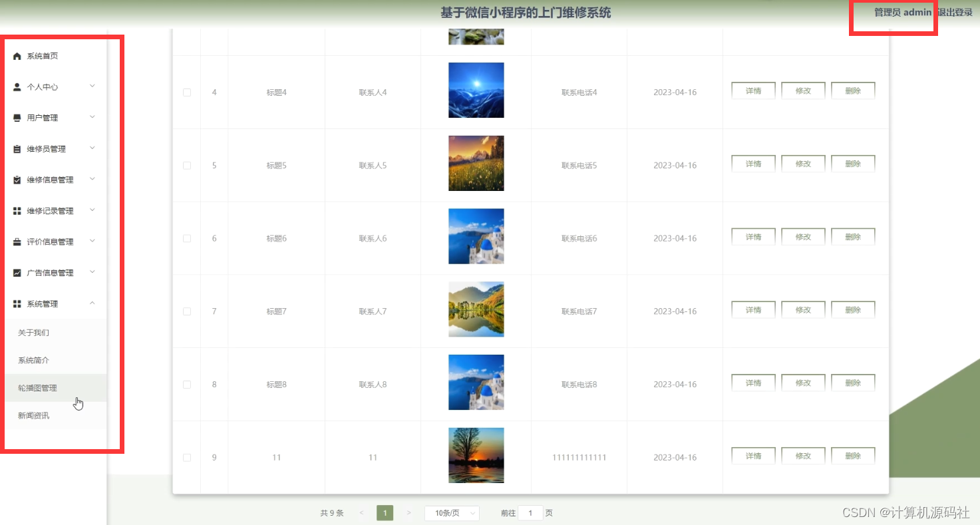This screenshot has height=525, width=980.
Task: Click page number 1 button
Action: tap(385, 513)
